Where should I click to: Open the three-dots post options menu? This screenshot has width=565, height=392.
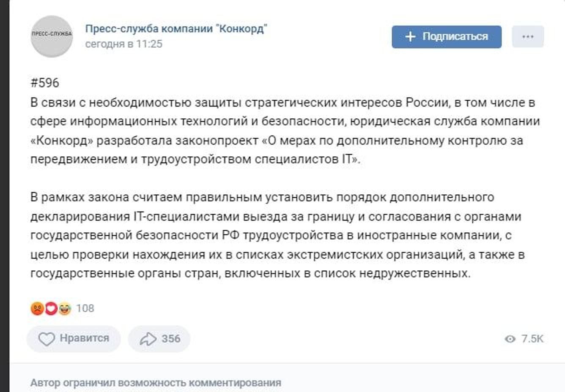coord(528,37)
